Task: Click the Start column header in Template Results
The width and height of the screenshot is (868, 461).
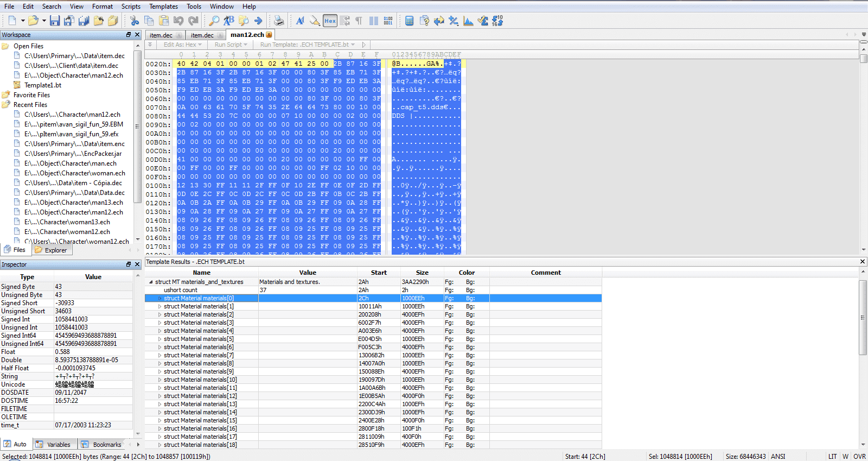Action: coord(379,273)
